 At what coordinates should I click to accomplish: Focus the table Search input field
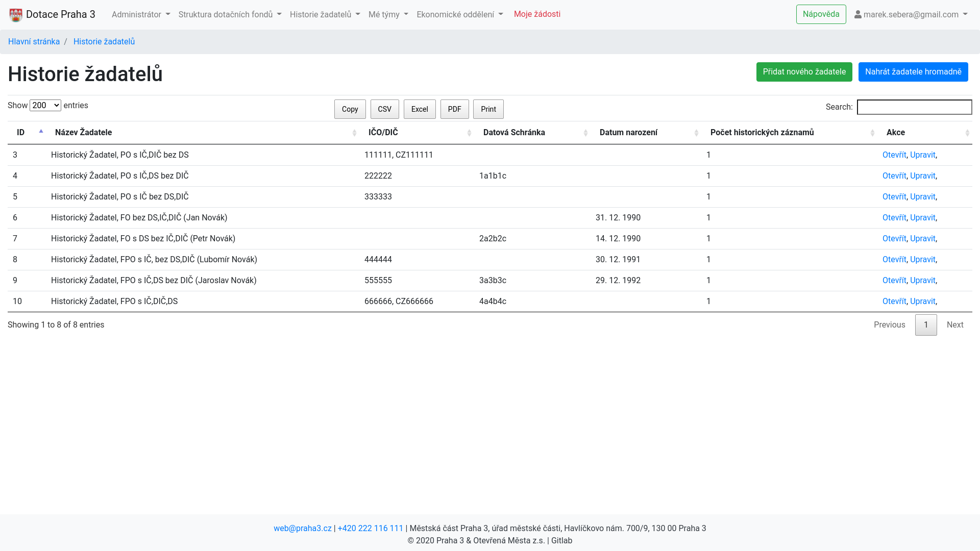point(914,107)
